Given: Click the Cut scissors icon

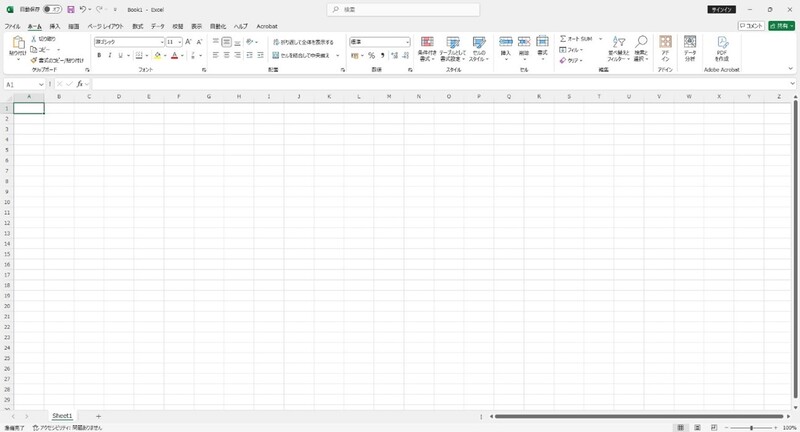Looking at the screenshot, I should coord(34,39).
